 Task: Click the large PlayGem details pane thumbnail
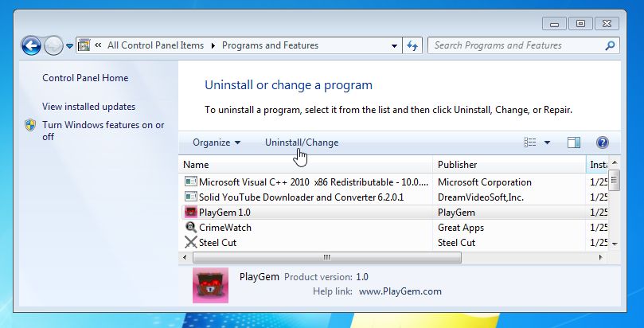click(210, 285)
